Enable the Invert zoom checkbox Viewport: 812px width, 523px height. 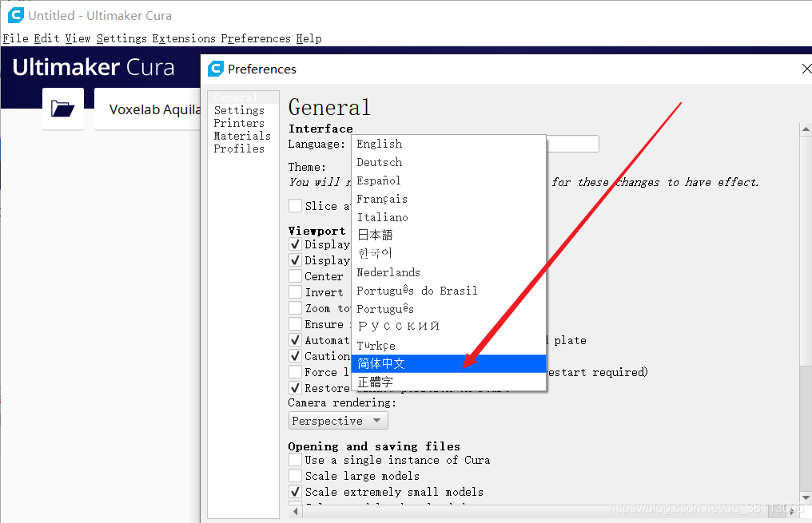[295, 292]
